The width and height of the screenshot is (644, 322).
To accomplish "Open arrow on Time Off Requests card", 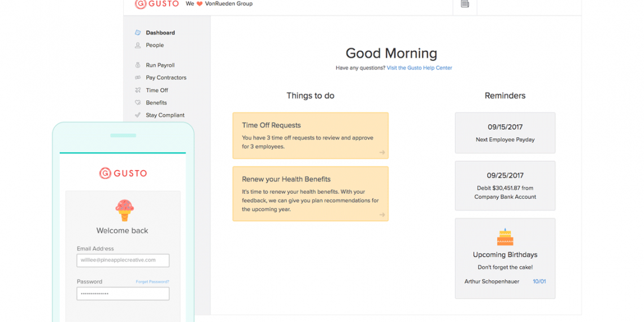I will point(382,153).
